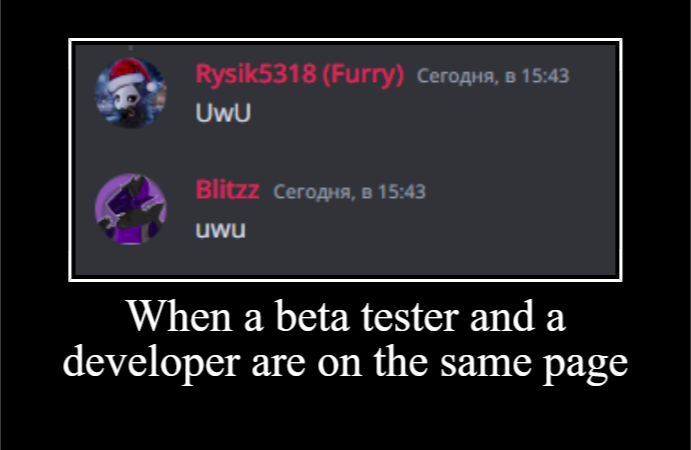Open Rysik5318's Santa hat avatar

click(131, 93)
